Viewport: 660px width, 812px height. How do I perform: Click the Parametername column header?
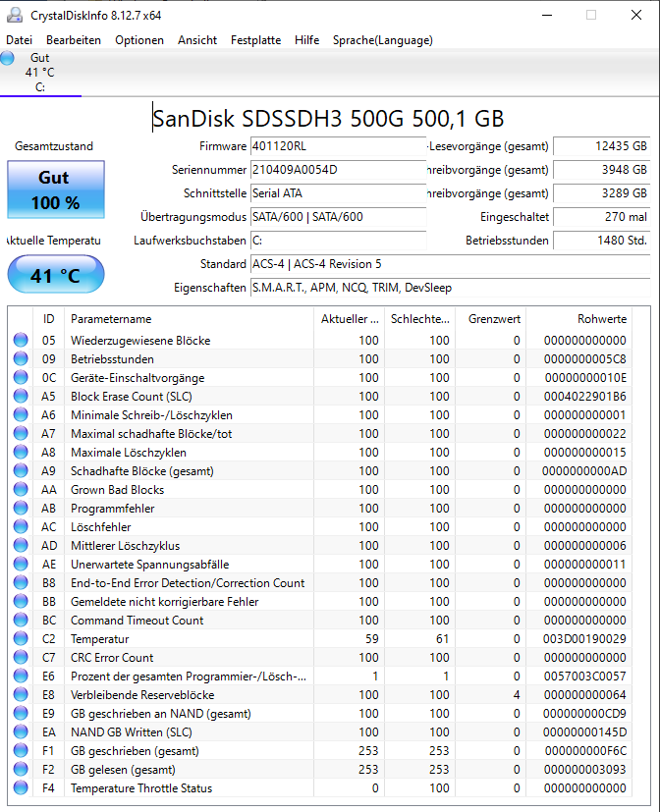(x=189, y=319)
